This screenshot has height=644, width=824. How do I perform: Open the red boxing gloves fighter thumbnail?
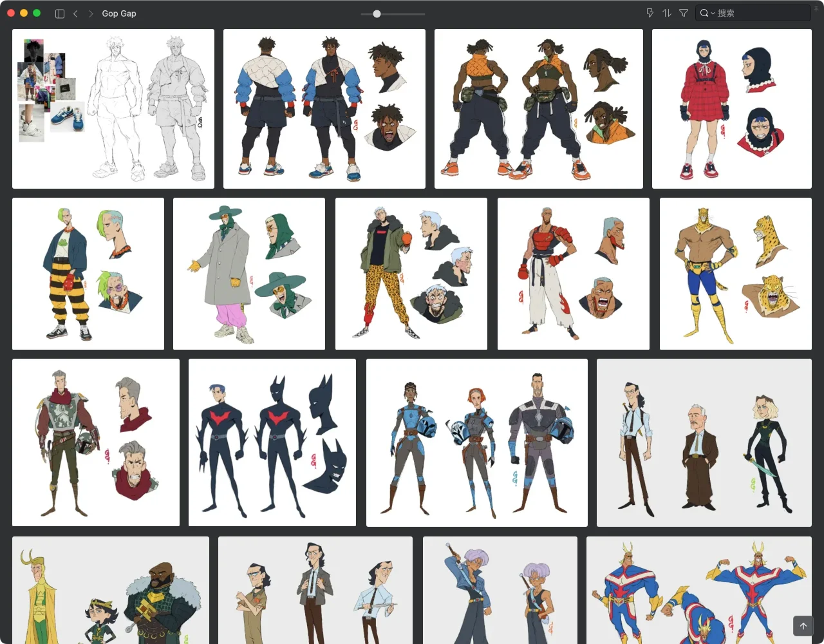coord(574,274)
